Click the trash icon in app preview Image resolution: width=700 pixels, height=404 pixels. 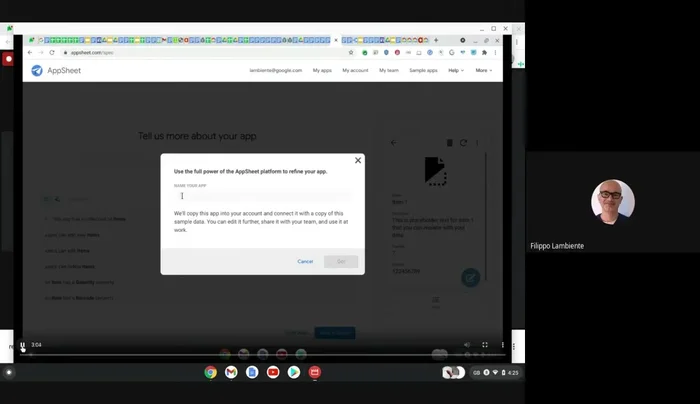point(450,143)
